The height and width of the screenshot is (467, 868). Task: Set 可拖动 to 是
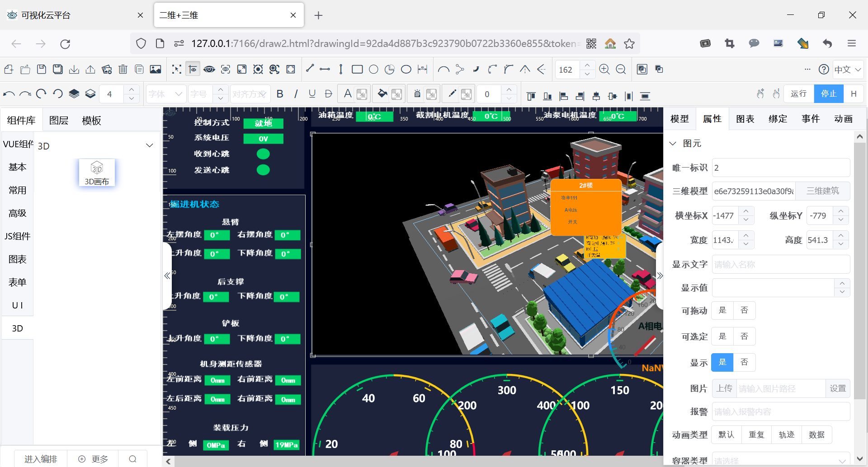[x=722, y=310]
